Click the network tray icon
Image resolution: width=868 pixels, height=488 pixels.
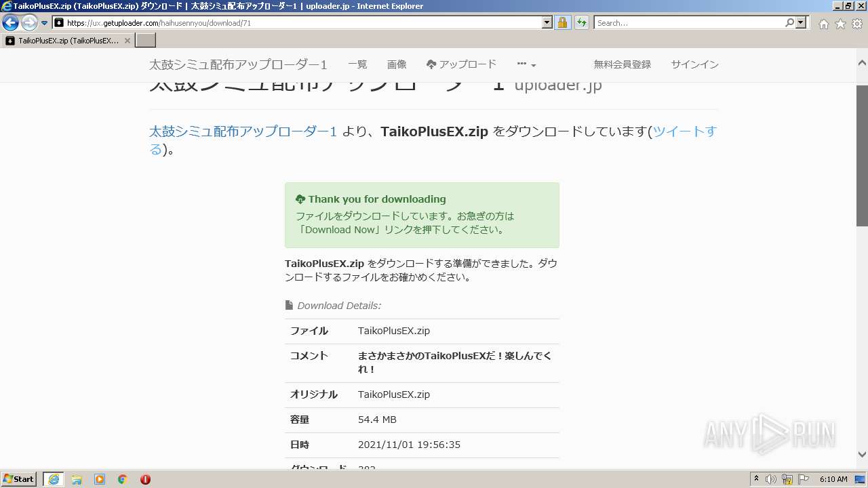pyautogui.click(x=787, y=479)
